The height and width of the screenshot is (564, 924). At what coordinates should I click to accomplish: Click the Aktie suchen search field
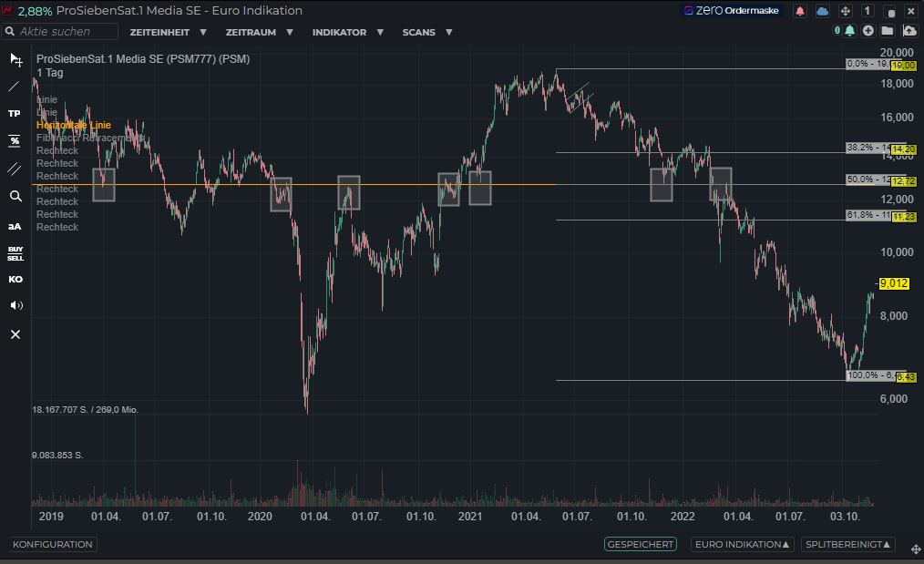(66, 31)
